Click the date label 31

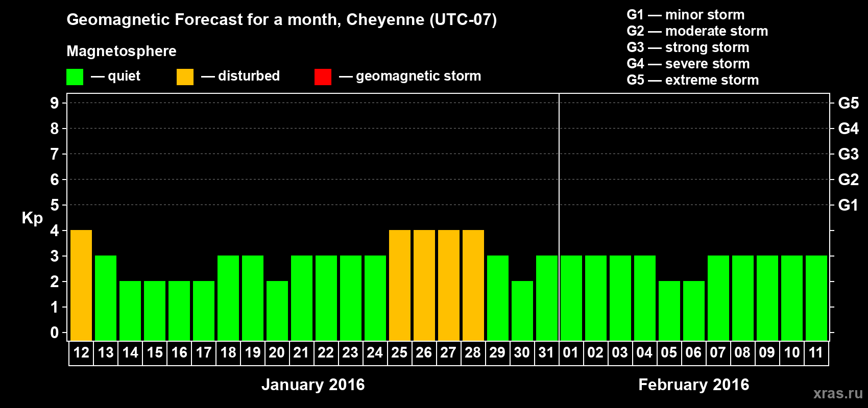coord(546,352)
